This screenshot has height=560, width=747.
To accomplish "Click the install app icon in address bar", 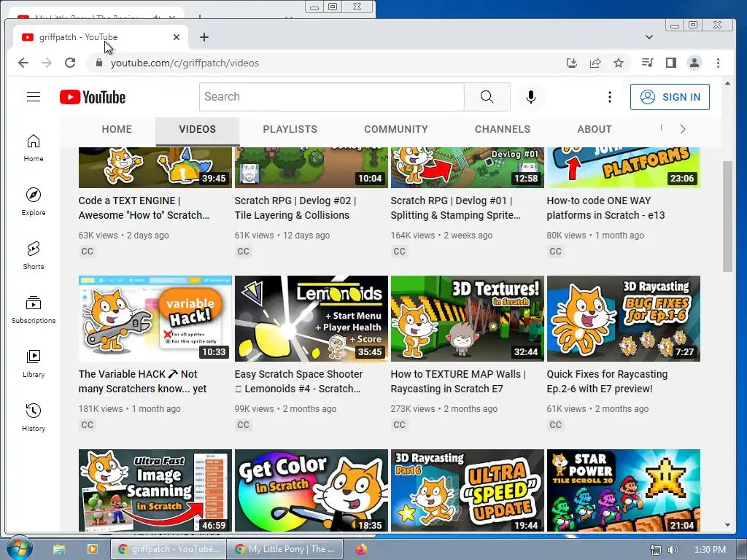I will pos(572,63).
